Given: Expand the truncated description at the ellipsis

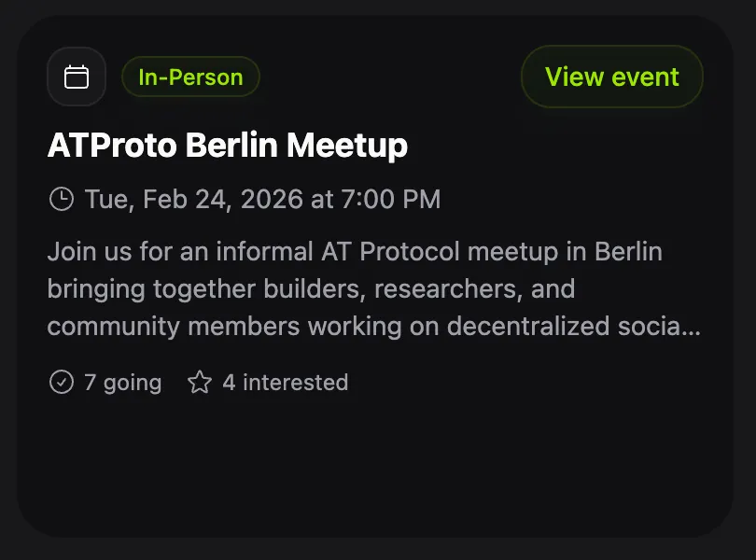Looking at the screenshot, I should [x=693, y=328].
